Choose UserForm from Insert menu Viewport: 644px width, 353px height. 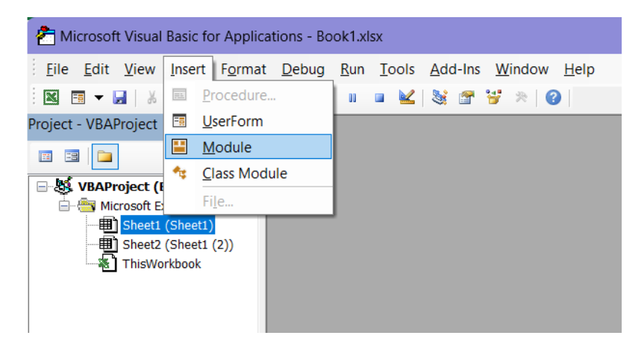click(248, 121)
